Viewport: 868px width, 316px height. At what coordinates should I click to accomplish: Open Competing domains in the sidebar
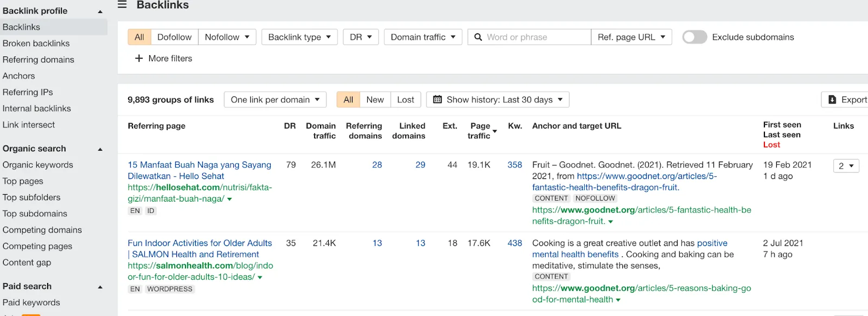coord(42,230)
